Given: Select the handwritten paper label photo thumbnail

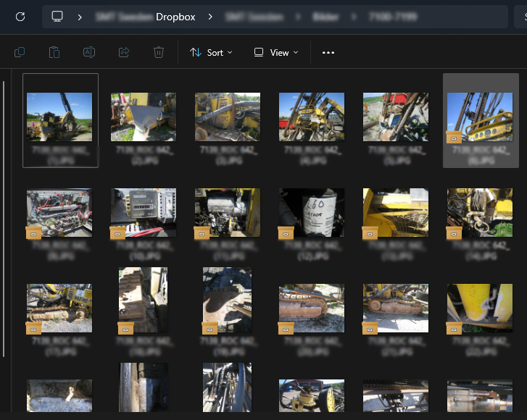Looking at the screenshot, I should 312,212.
